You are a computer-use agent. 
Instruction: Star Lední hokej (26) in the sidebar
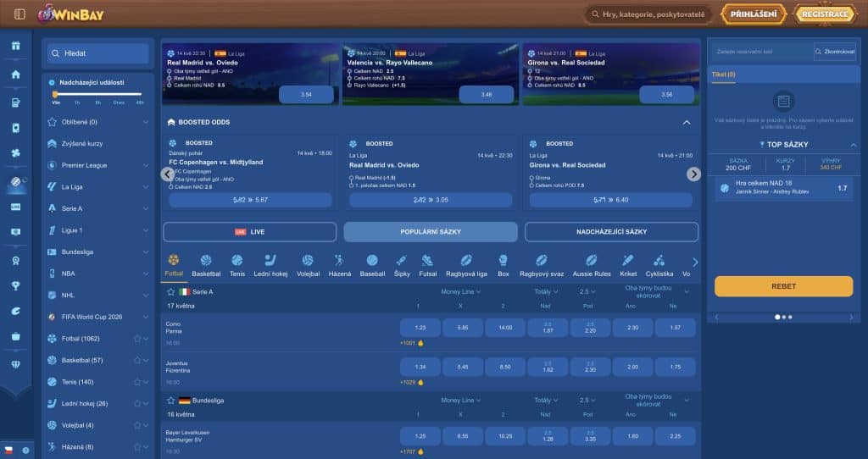coord(136,404)
